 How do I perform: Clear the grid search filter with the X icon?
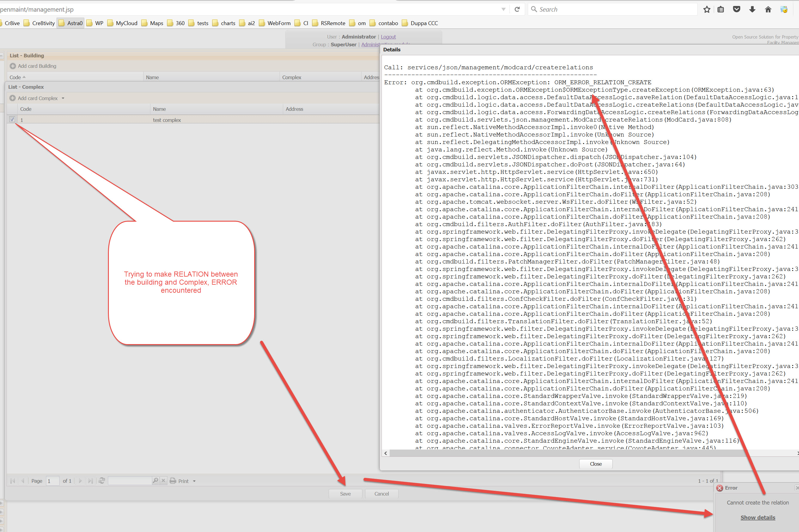coord(163,480)
